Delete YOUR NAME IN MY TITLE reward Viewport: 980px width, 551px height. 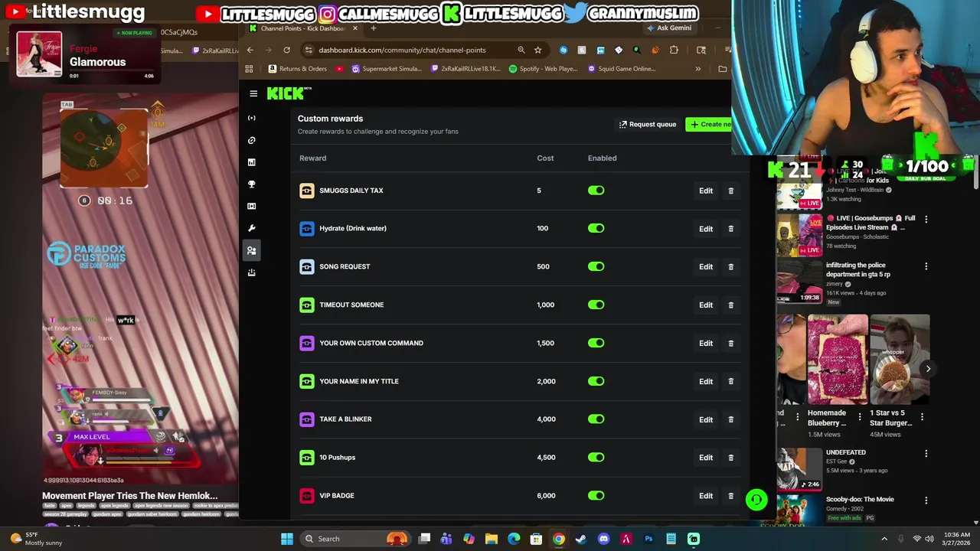tap(730, 381)
